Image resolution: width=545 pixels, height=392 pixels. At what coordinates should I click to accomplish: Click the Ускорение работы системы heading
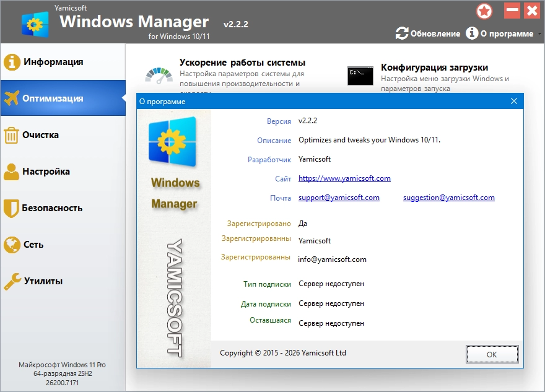pyautogui.click(x=242, y=63)
